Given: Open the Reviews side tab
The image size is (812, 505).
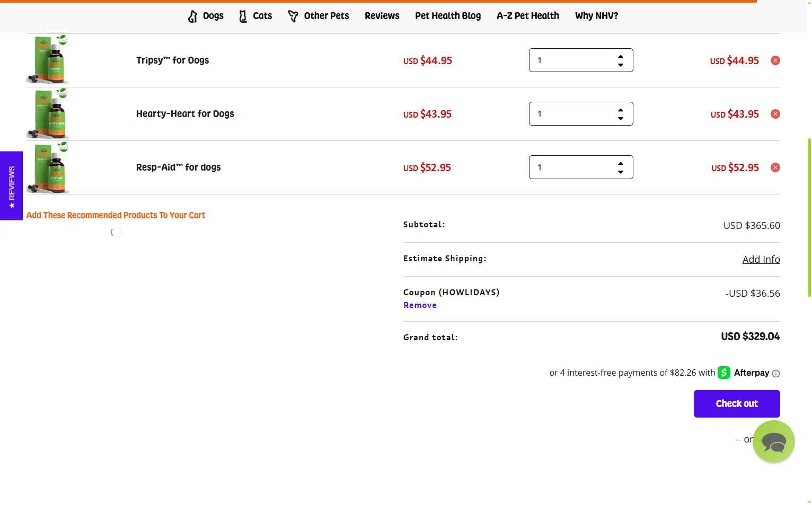Looking at the screenshot, I should [11, 186].
